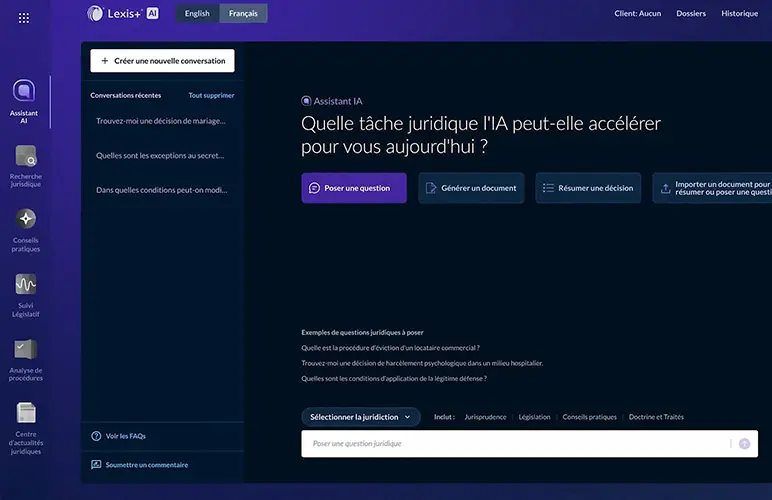Click the send arrow in question box
Screen dimensions: 772x500
click(x=744, y=444)
